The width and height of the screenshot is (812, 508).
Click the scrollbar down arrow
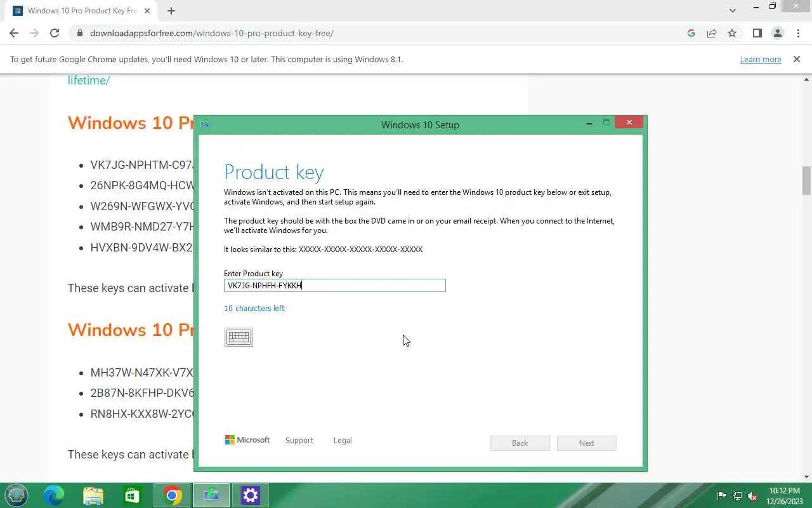tap(806, 477)
